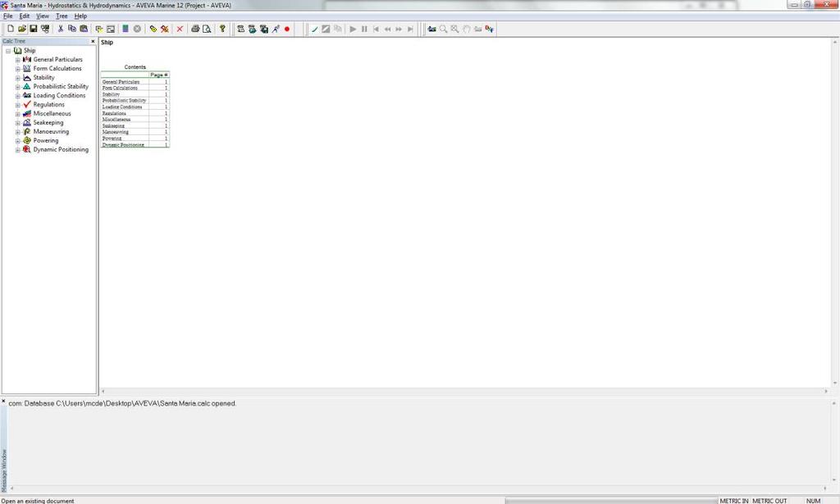Open an existing document via folder icon
Screen dimensions: 840x504
22,29
